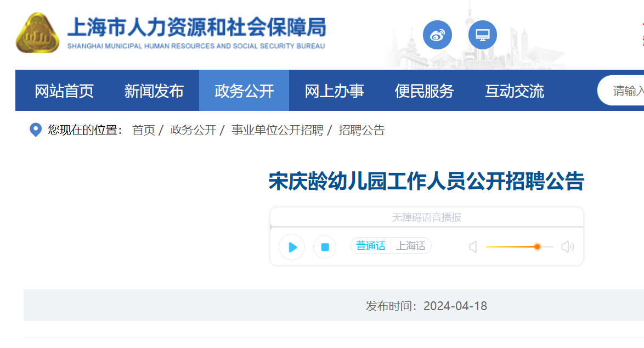Image resolution: width=644 pixels, height=348 pixels.
Task: Click the 上海市人力资源和社会保障局 site title
Action: pos(197,27)
